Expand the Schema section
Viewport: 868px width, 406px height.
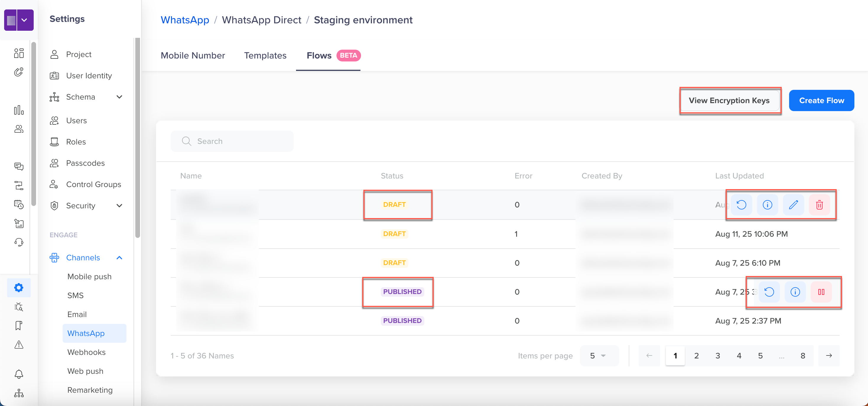120,97
